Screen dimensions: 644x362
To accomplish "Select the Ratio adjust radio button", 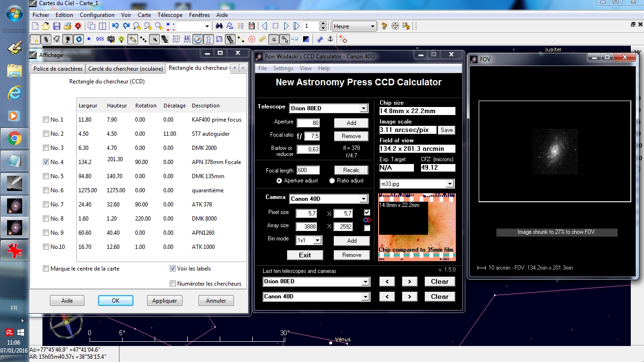I will pyautogui.click(x=332, y=181).
